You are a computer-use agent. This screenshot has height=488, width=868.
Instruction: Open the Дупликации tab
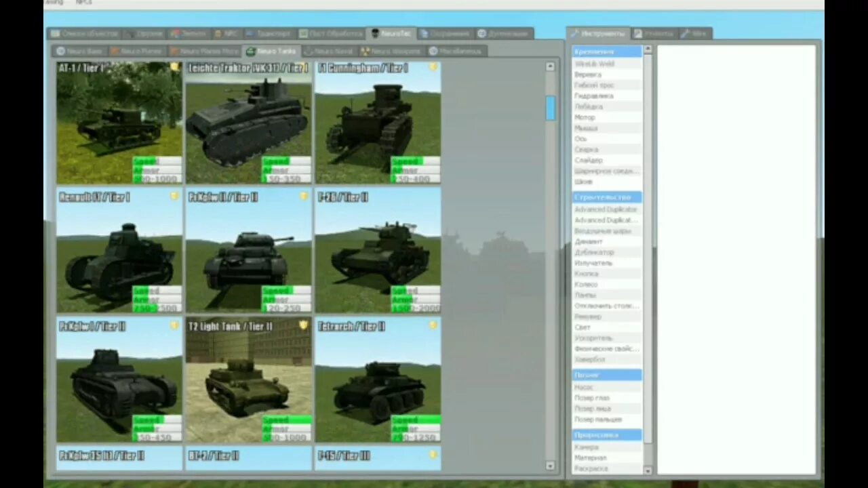502,33
